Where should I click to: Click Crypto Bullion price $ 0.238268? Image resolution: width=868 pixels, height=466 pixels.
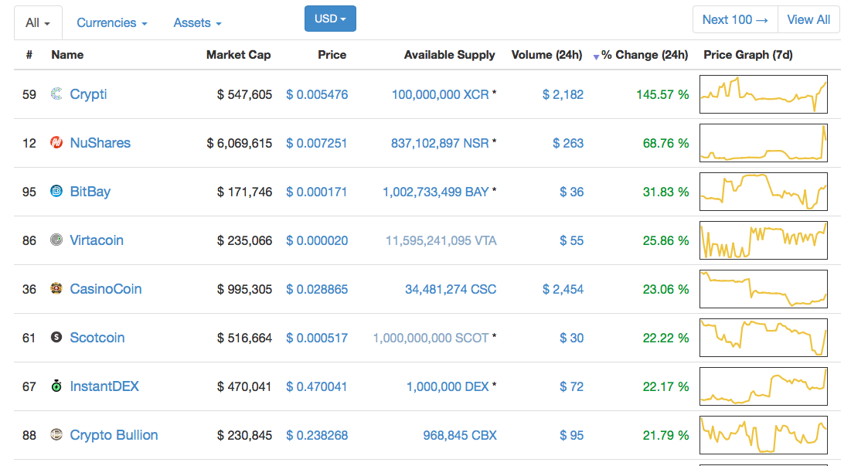317,436
